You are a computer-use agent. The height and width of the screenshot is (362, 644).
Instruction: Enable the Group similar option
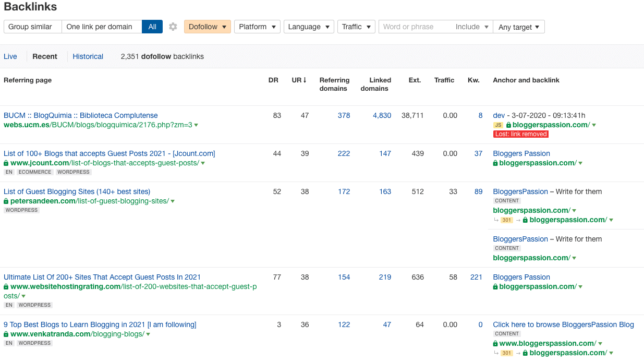coord(32,27)
